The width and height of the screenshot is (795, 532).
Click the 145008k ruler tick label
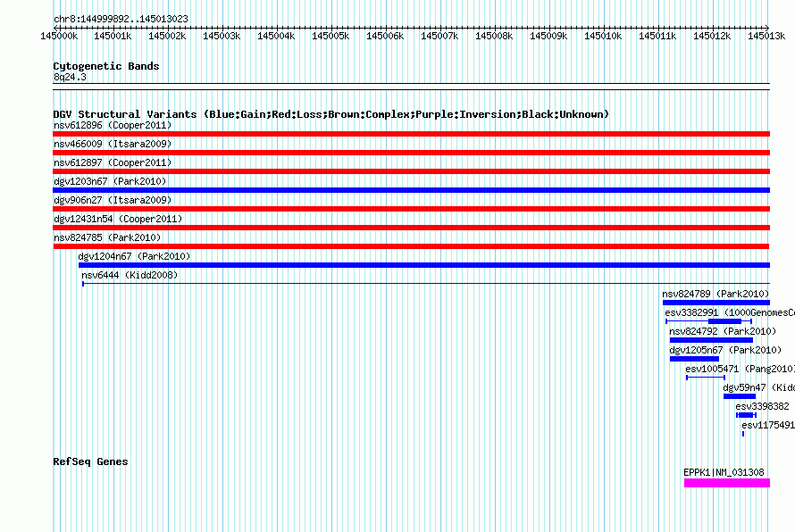494,36
